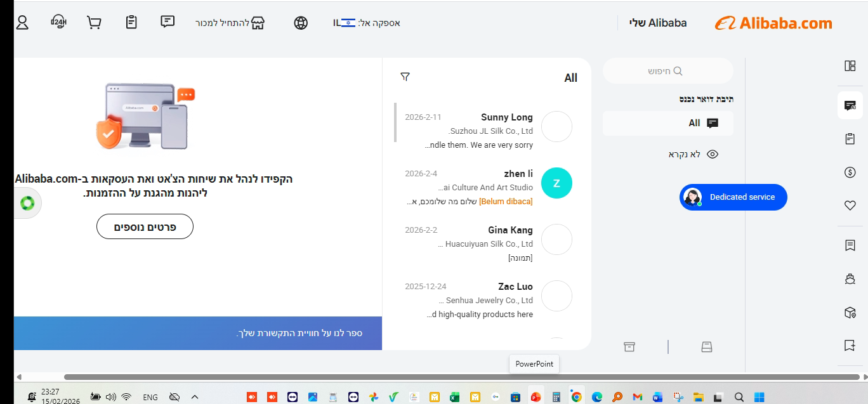The height and width of the screenshot is (404, 868).
Task: Click zhen li teal avatar
Action: pos(556,183)
